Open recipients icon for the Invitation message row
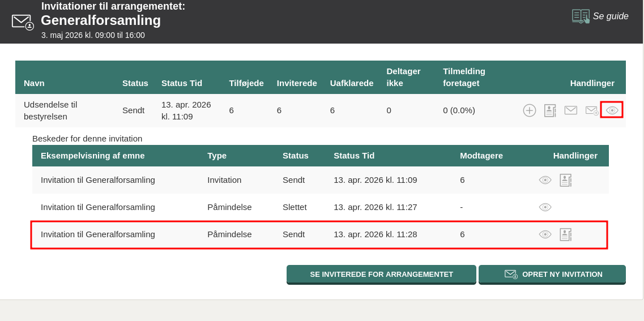This screenshot has height=321, width=644. (565, 180)
